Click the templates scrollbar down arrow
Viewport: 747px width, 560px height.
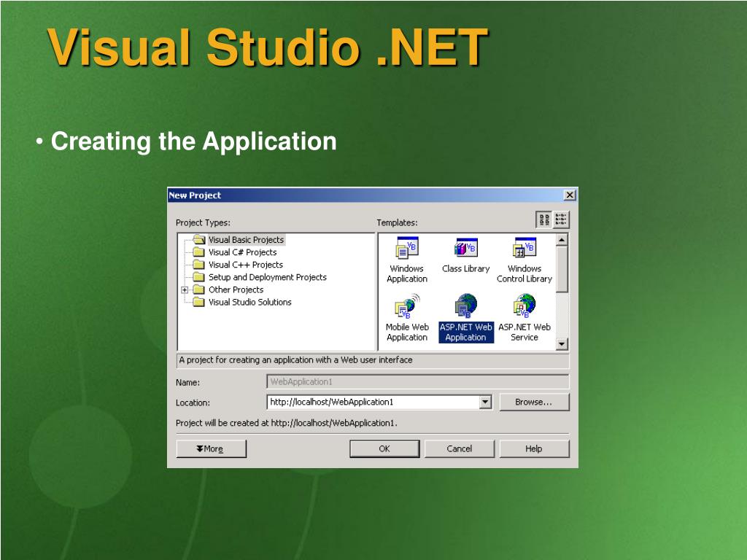point(562,344)
